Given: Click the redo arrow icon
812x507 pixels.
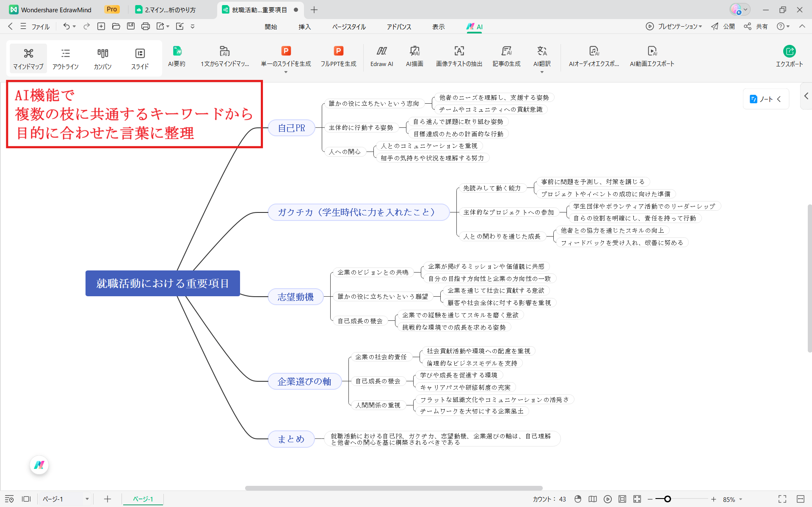Looking at the screenshot, I should tap(86, 26).
